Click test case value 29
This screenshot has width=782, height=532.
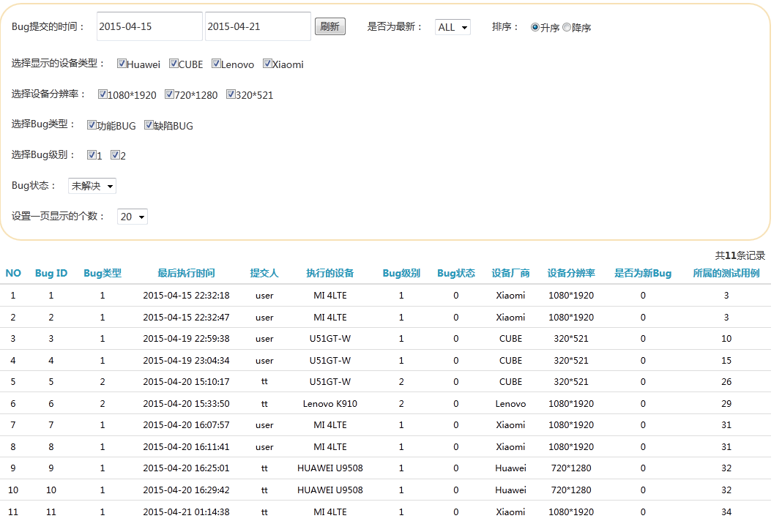[726, 404]
